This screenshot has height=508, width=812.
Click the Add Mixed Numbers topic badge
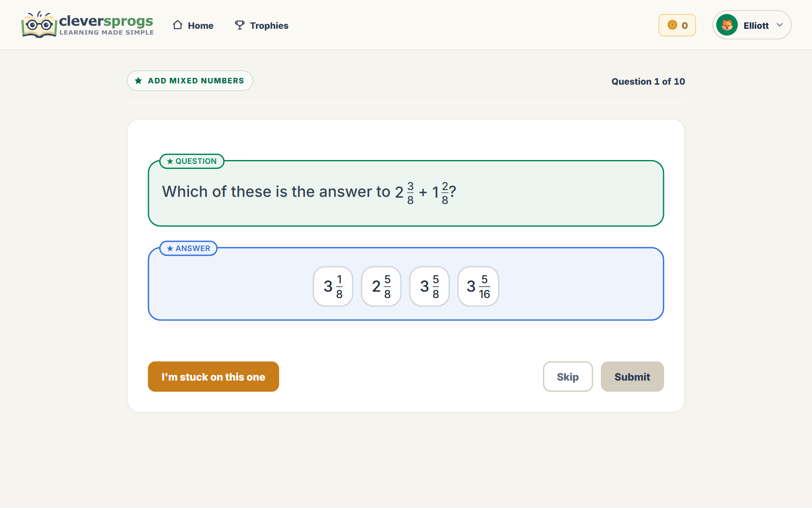(x=190, y=80)
